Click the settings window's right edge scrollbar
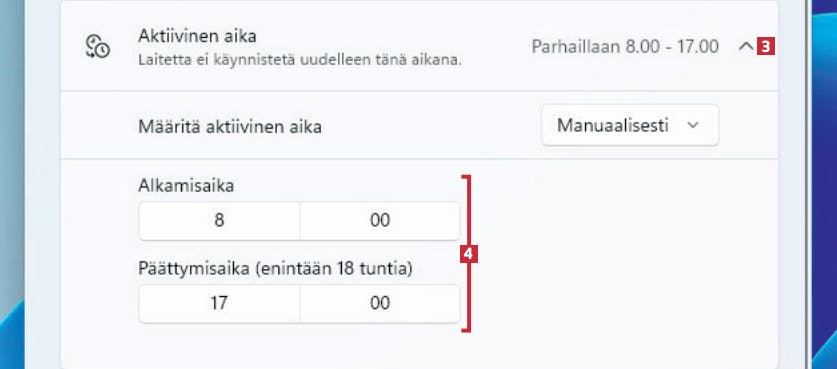This screenshot has height=369, width=837. (x=808, y=184)
